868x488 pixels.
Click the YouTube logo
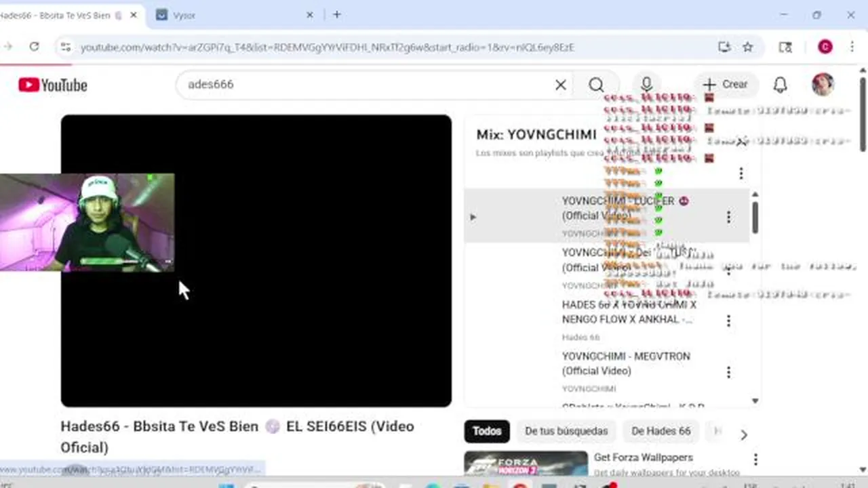click(x=53, y=85)
